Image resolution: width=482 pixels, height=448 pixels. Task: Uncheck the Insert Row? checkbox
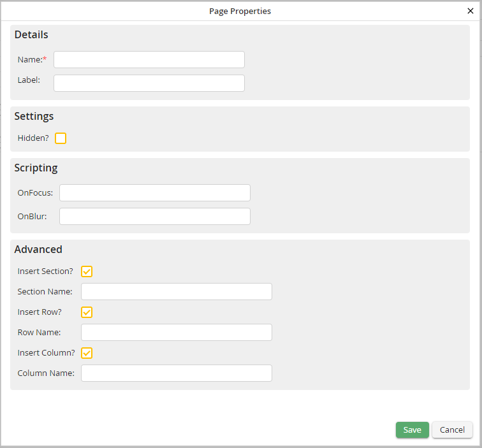click(87, 312)
